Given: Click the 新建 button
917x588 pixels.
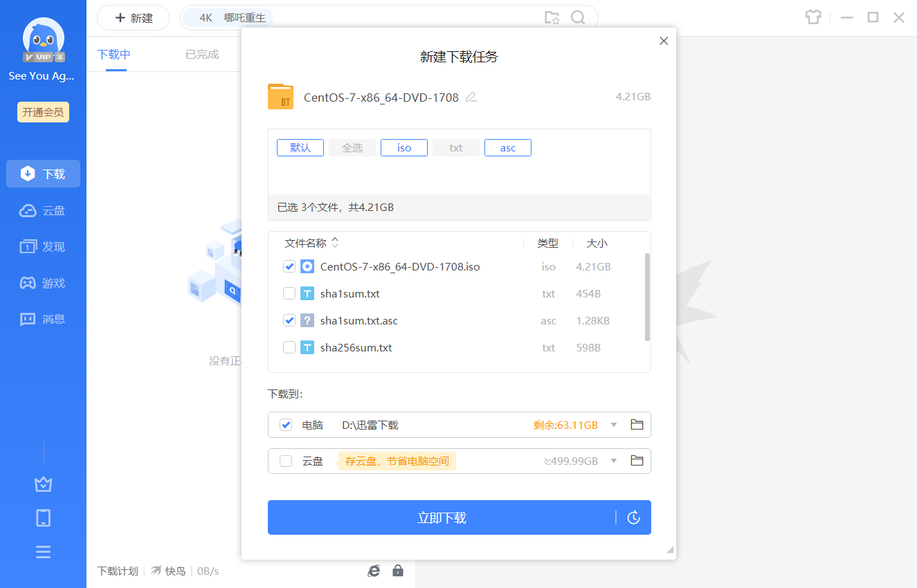Looking at the screenshot, I should pyautogui.click(x=133, y=18).
